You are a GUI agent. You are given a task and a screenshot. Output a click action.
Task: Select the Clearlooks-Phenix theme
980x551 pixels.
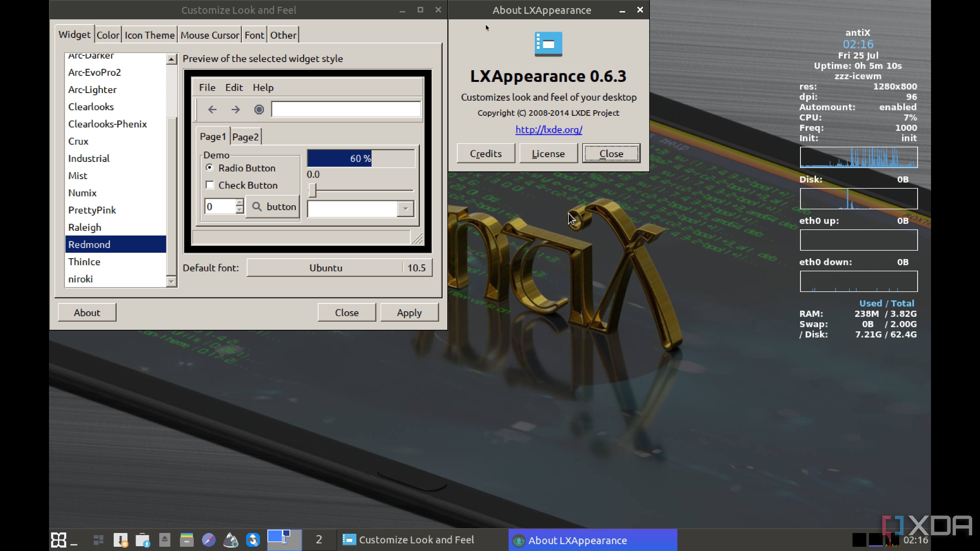click(x=116, y=124)
